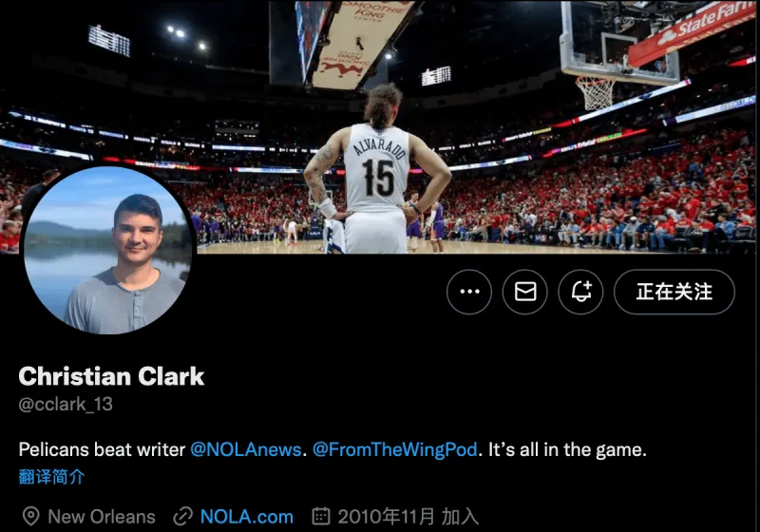Click the 2010年11月 加入 join date
The height and width of the screenshot is (532, 760).
tap(408, 517)
